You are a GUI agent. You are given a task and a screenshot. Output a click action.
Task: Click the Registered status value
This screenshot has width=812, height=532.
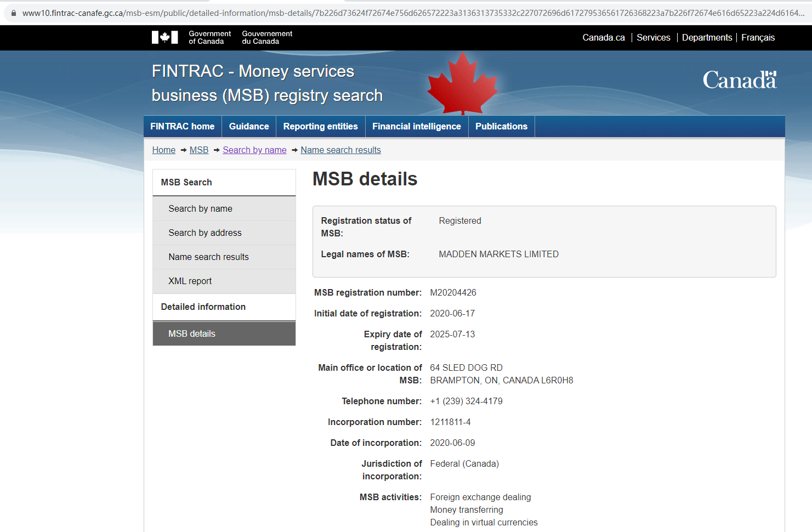[460, 220]
